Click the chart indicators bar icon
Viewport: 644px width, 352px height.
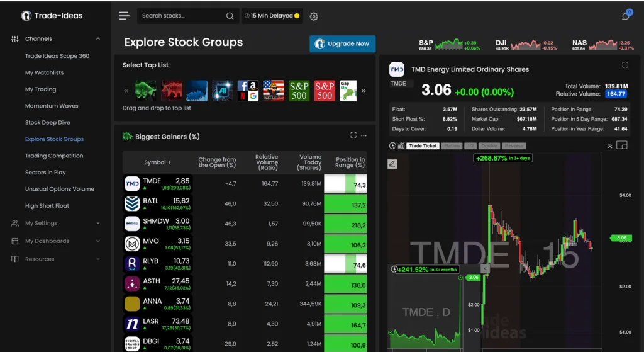(401, 146)
